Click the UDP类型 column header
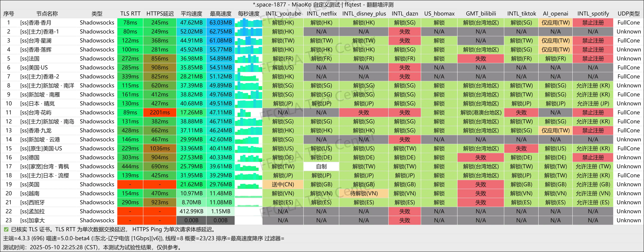644x252 pixels. pyautogui.click(x=629, y=13)
